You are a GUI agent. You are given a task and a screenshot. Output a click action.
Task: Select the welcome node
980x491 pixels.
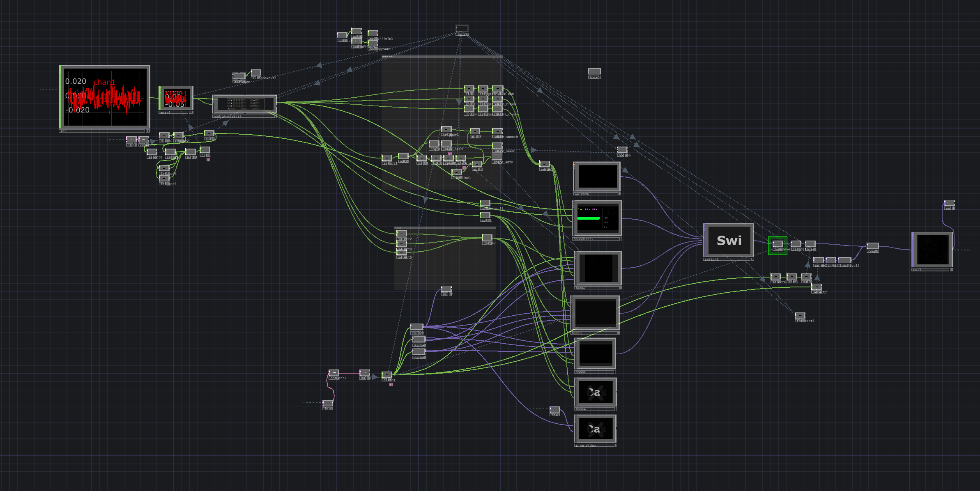coord(597,177)
